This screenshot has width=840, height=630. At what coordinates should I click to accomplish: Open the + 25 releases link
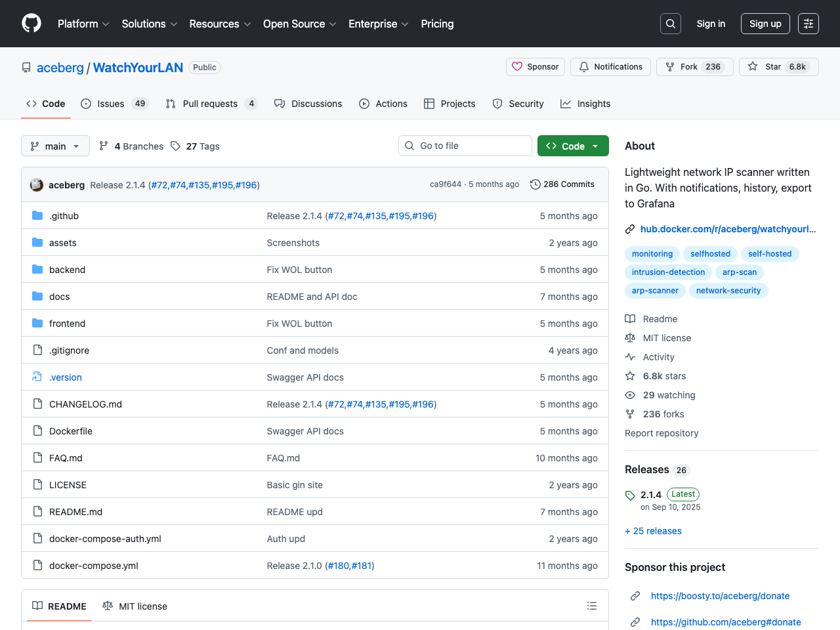pyautogui.click(x=653, y=531)
